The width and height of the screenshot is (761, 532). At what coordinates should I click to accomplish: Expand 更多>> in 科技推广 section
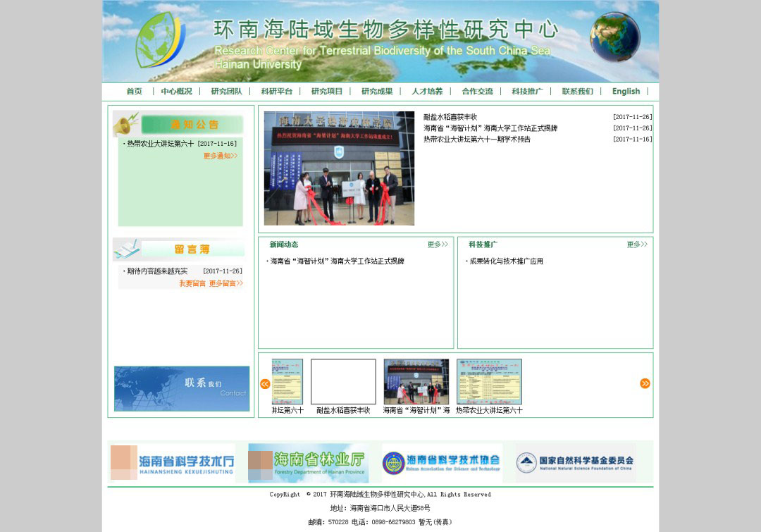[x=637, y=245]
